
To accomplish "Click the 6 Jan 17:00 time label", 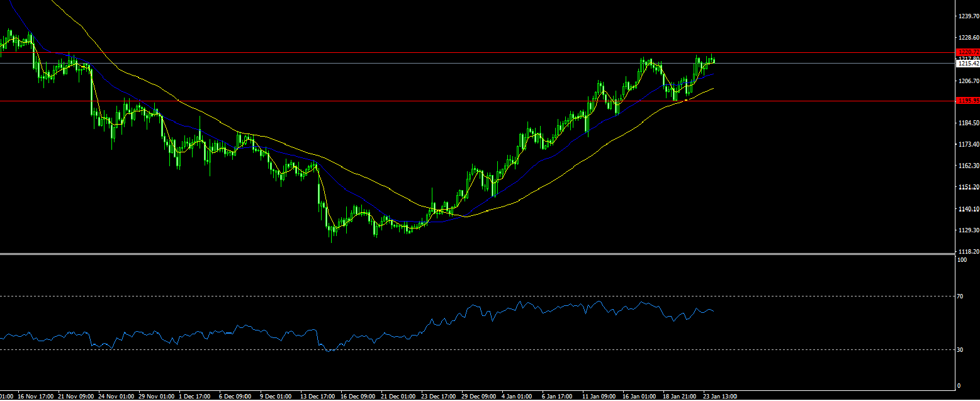I will tap(558, 397).
